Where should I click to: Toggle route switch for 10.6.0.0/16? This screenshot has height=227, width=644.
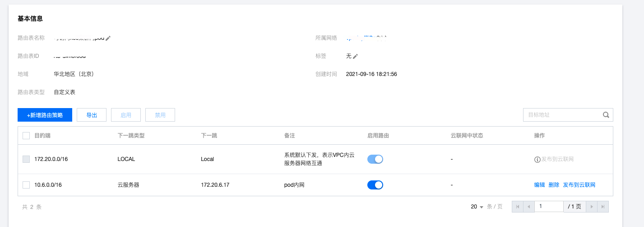(x=375, y=185)
